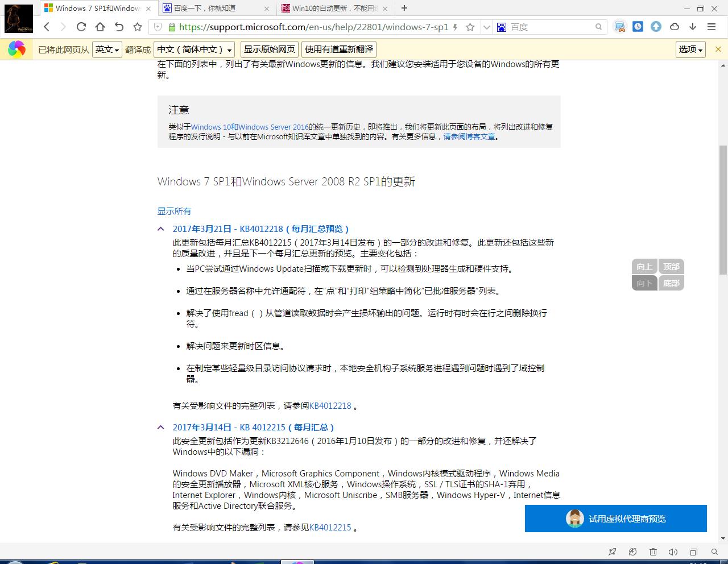Click the window split status bar icon
728x564 pixels.
694,551
